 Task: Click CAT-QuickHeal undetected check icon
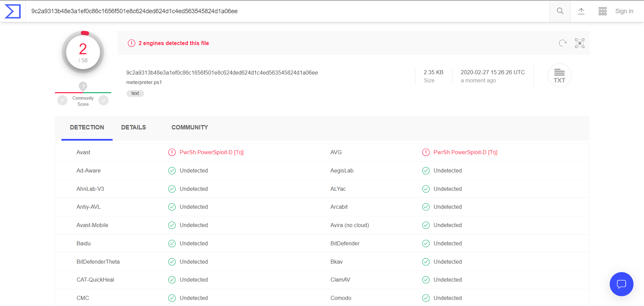pos(172,280)
